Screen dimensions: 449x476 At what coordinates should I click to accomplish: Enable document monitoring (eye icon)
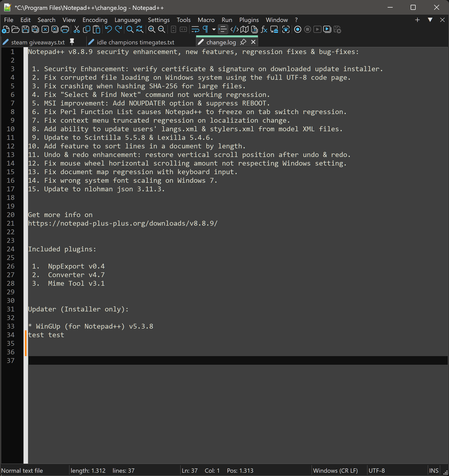286,29
